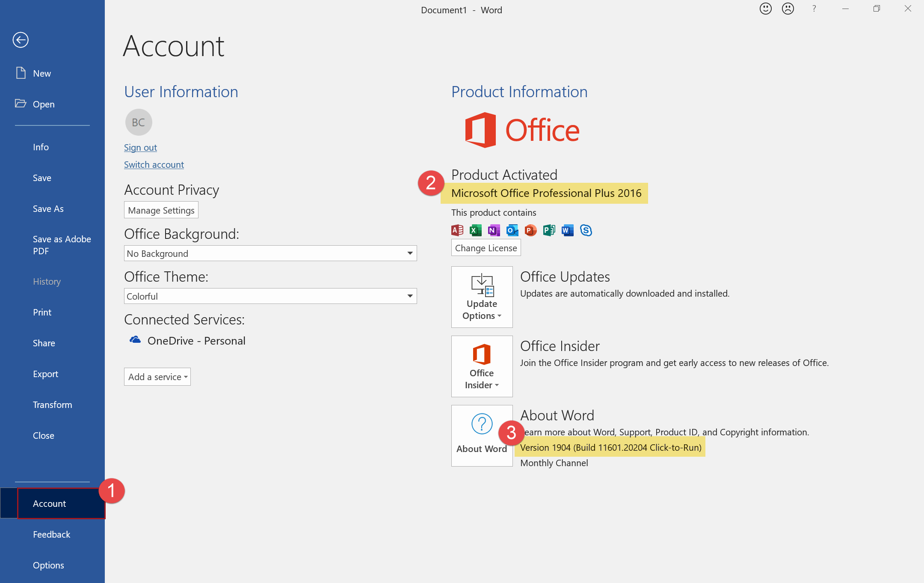Click the help question mark icon
924x583 pixels.
coord(814,9)
